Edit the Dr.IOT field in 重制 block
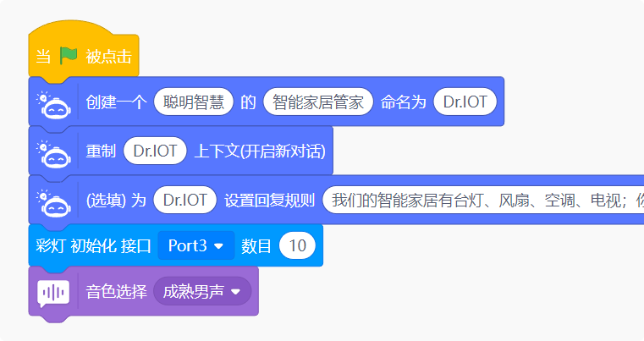 click(x=155, y=151)
